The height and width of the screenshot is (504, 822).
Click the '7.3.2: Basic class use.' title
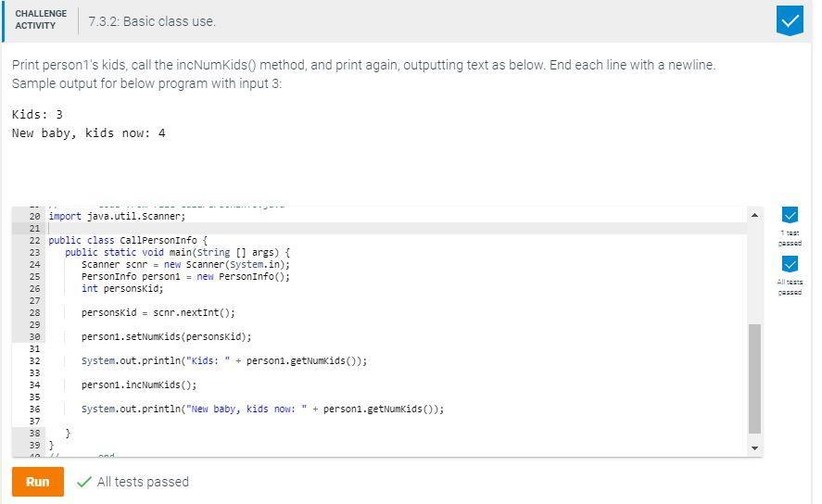tap(152, 21)
